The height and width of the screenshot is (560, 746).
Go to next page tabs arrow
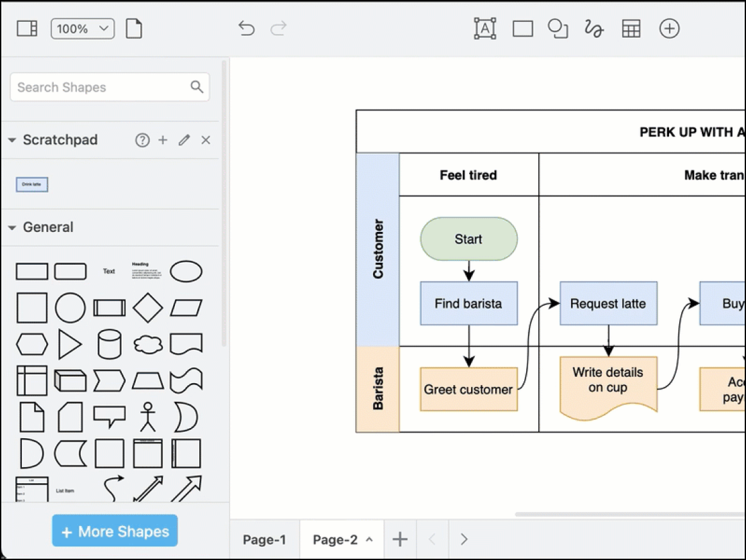[x=464, y=539]
